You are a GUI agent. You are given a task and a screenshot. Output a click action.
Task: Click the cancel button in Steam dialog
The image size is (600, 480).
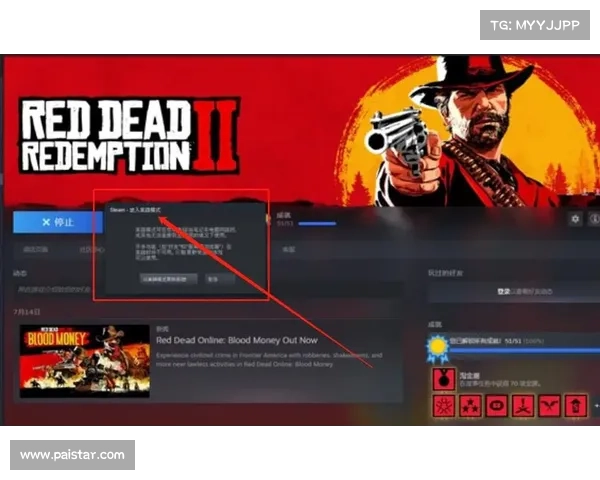click(220, 279)
